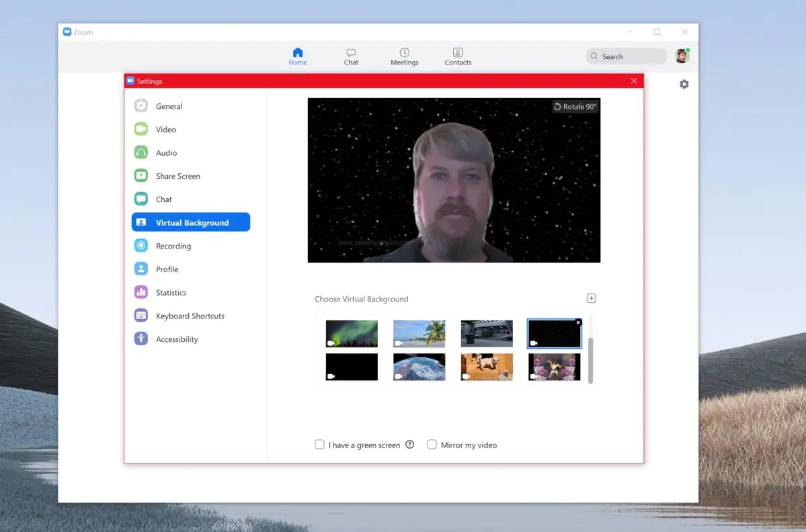
Task: Click the Search input field
Action: pyautogui.click(x=627, y=56)
